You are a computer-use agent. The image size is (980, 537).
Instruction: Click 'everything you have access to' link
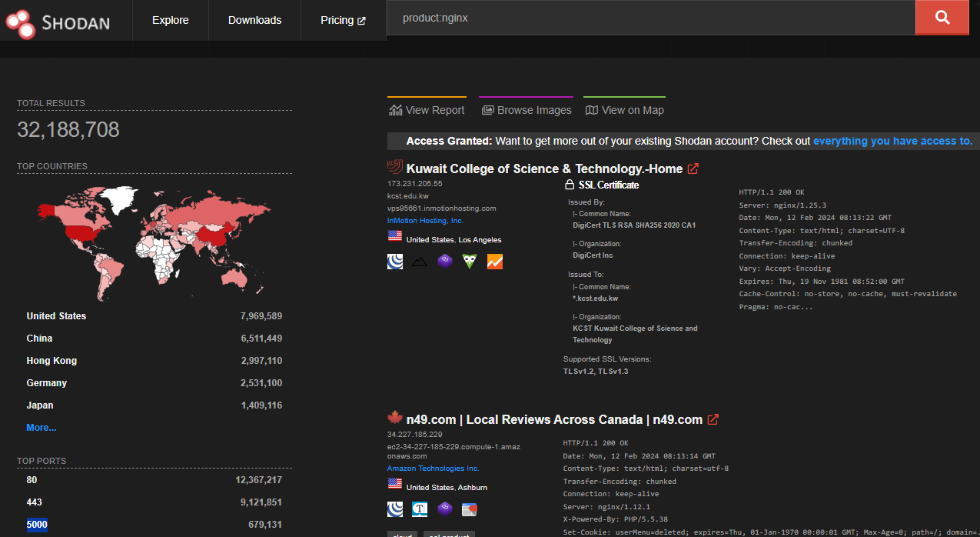pyautogui.click(x=892, y=141)
